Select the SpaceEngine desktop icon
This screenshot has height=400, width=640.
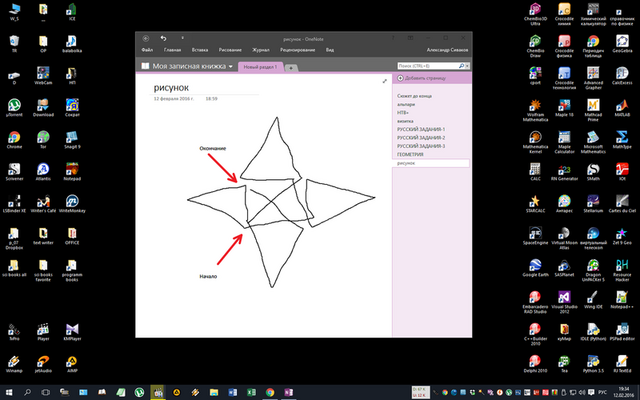(535, 236)
